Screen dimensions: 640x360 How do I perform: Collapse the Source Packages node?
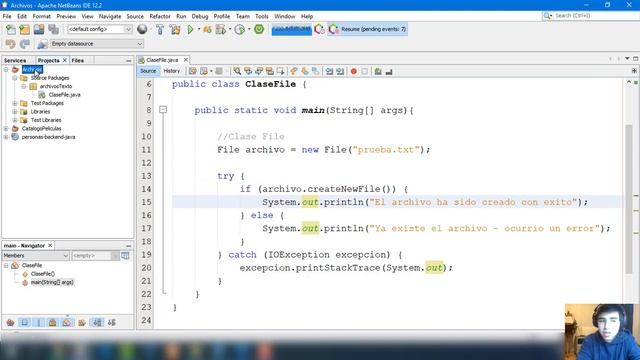click(x=15, y=78)
